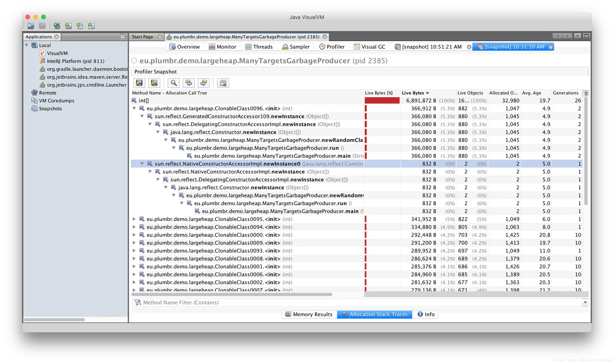
Task: Expand the ClonableClass0093.<init> row
Action: click(x=134, y=251)
